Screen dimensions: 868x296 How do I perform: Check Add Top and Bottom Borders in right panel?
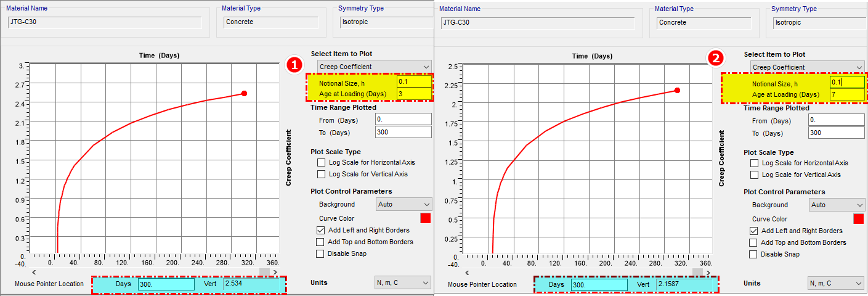pyautogui.click(x=753, y=242)
